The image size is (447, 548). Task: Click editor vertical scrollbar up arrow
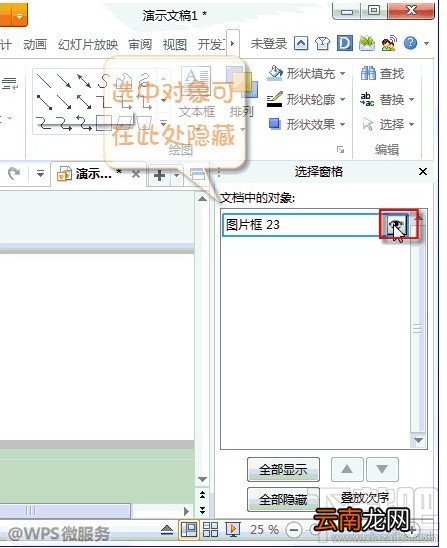[x=202, y=199]
